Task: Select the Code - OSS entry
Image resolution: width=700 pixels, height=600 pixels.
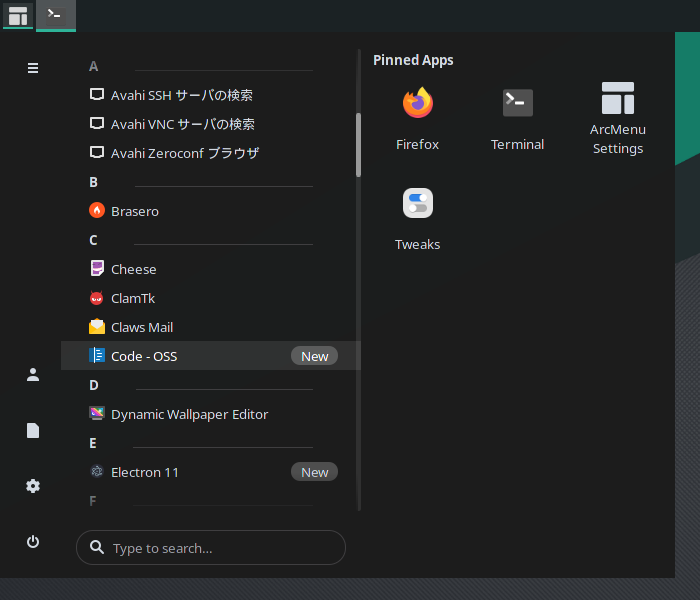Action: [211, 356]
